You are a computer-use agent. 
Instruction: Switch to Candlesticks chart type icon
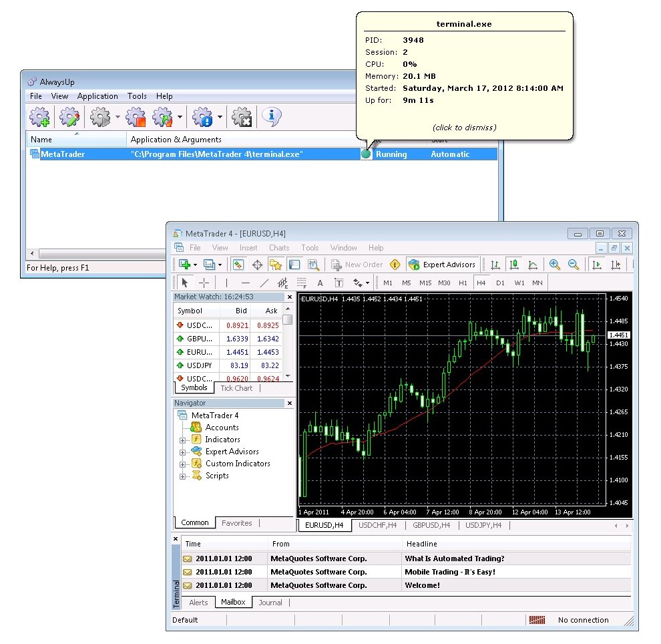pos(514,265)
